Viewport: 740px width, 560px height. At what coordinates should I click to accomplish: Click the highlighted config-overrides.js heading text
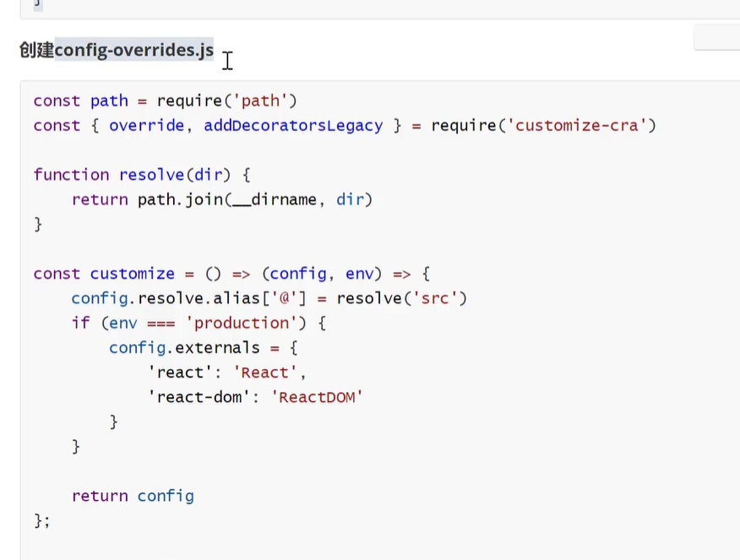(x=133, y=50)
